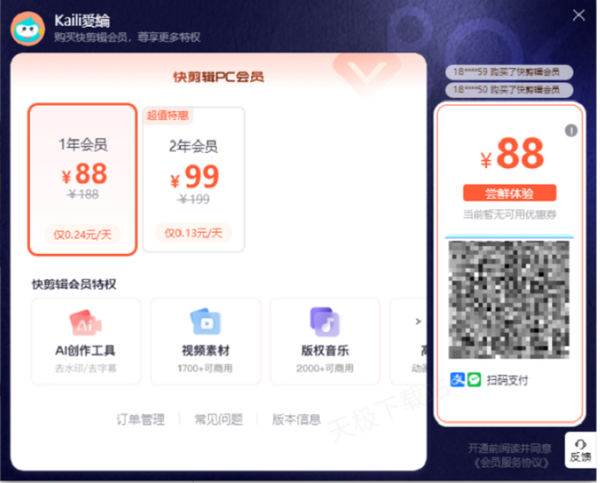The image size is (600, 483).
Task: Open 常见问题 FAQ link
Action: click(218, 419)
